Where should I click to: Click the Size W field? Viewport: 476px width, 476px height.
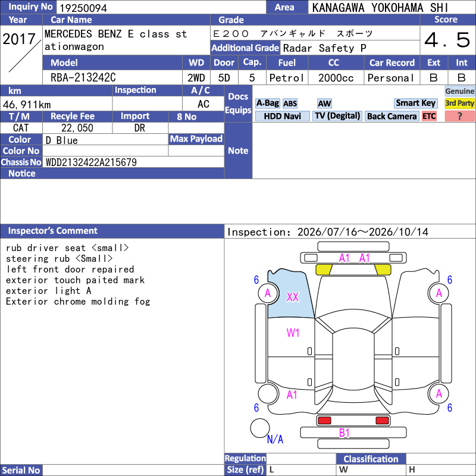tap(371, 470)
